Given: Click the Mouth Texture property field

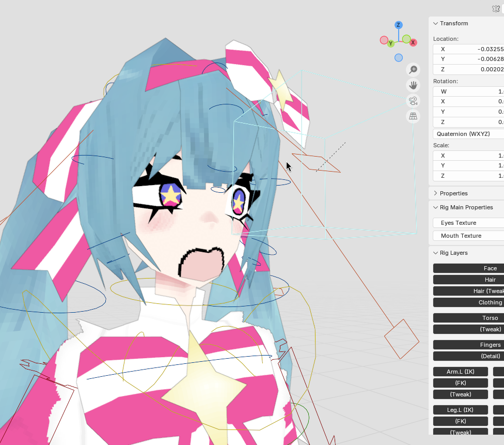Looking at the screenshot, I should 468,236.
